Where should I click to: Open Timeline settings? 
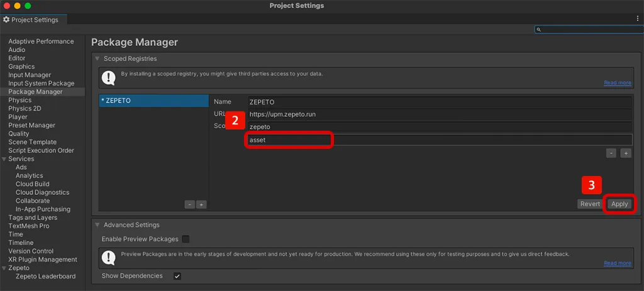pyautogui.click(x=21, y=243)
